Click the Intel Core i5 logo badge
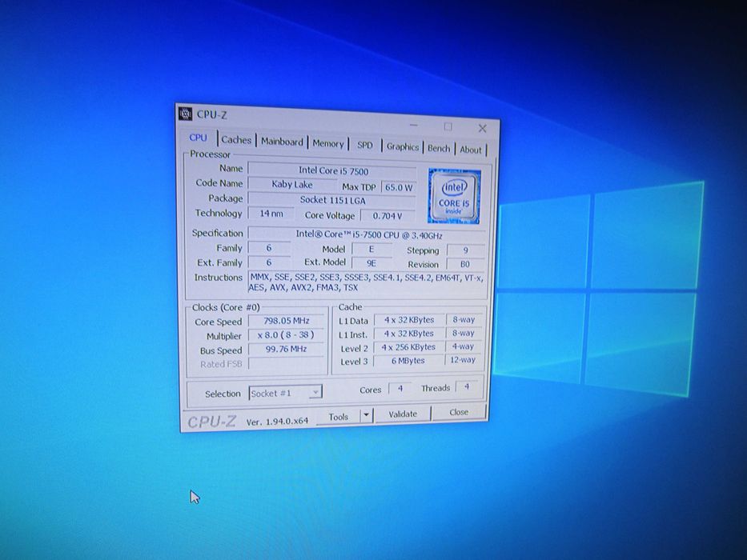This screenshot has height=560, width=747. point(454,196)
